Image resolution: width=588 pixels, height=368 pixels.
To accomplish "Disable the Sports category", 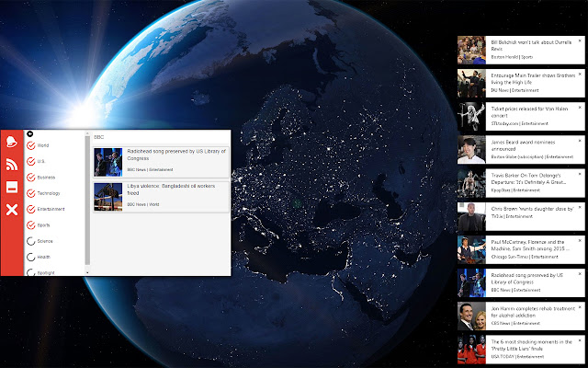I will (x=30, y=225).
